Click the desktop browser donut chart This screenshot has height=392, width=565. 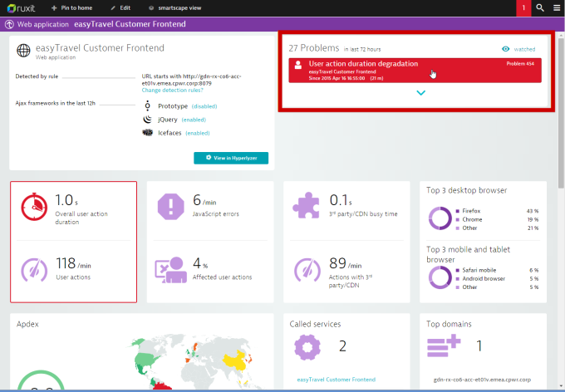click(440, 218)
